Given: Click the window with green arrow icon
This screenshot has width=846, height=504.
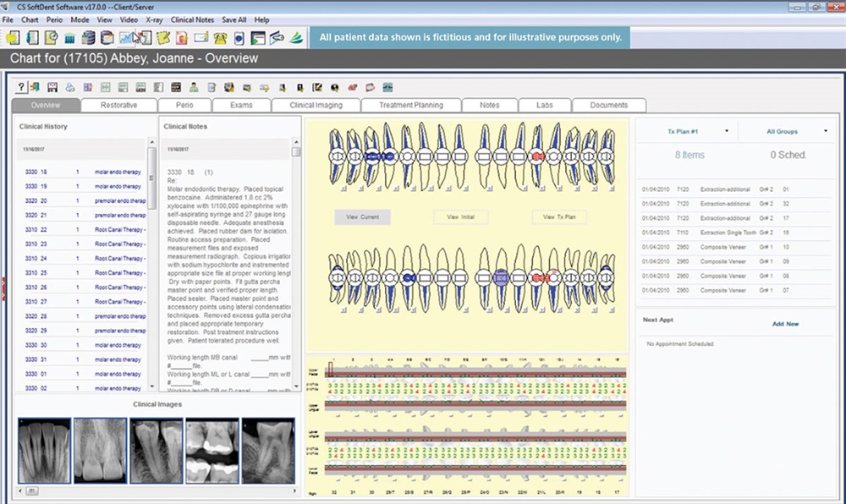Looking at the screenshot, I should click(258, 38).
